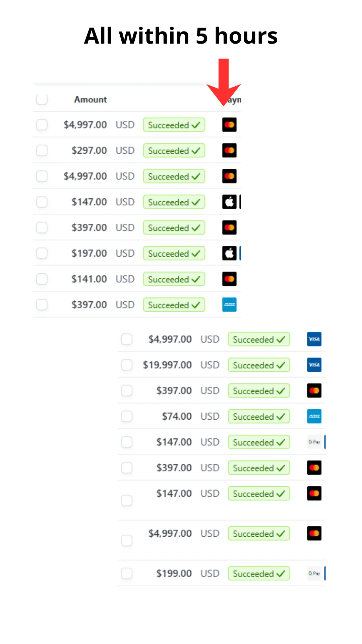Screen dimensions: 362x644
Task: Click the Apple Pay icon on the $197.00 row
Action: click(229, 253)
